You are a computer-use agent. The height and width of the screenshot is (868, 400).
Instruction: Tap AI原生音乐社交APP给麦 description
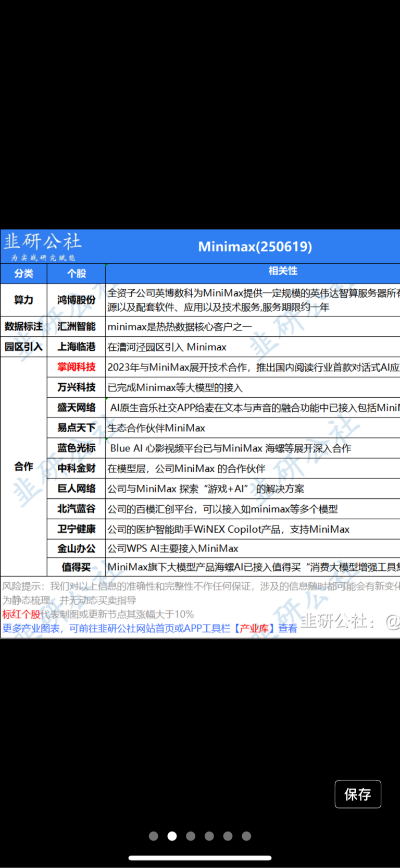pyautogui.click(x=255, y=408)
